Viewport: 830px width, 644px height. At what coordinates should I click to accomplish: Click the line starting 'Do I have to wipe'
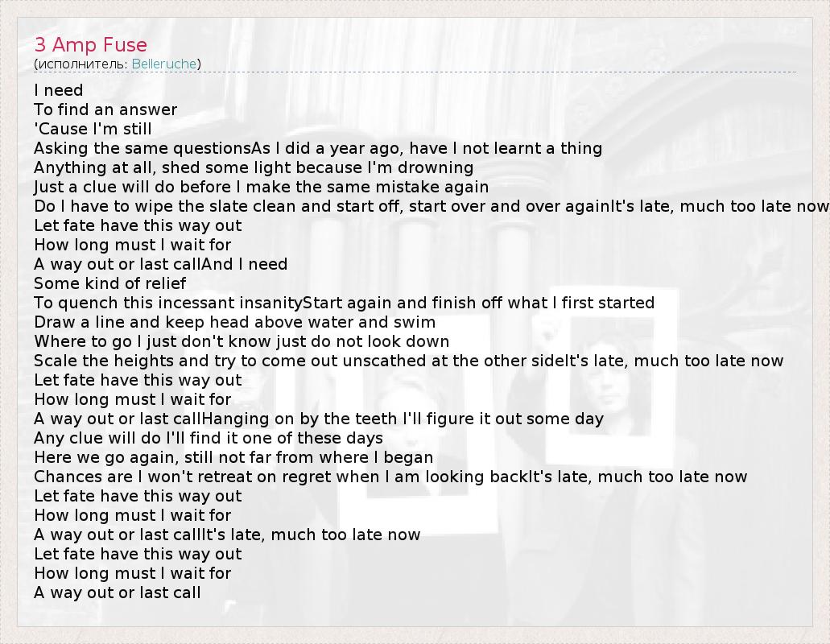(431, 206)
